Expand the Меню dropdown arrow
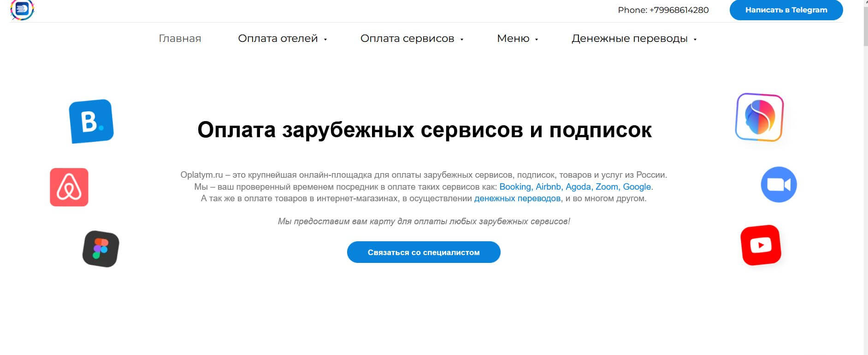Screen dimensions: 868x355 (x=537, y=40)
